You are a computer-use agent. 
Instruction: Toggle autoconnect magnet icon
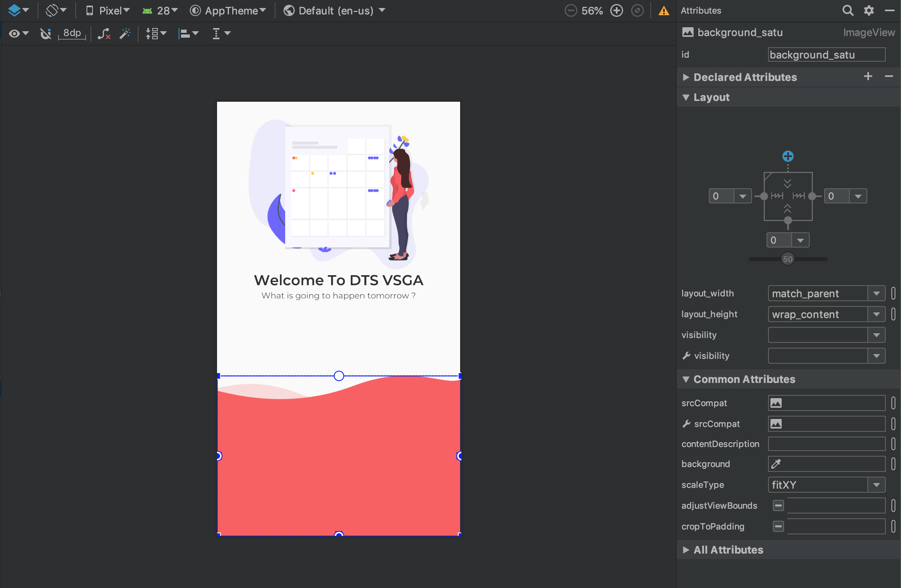click(x=46, y=34)
